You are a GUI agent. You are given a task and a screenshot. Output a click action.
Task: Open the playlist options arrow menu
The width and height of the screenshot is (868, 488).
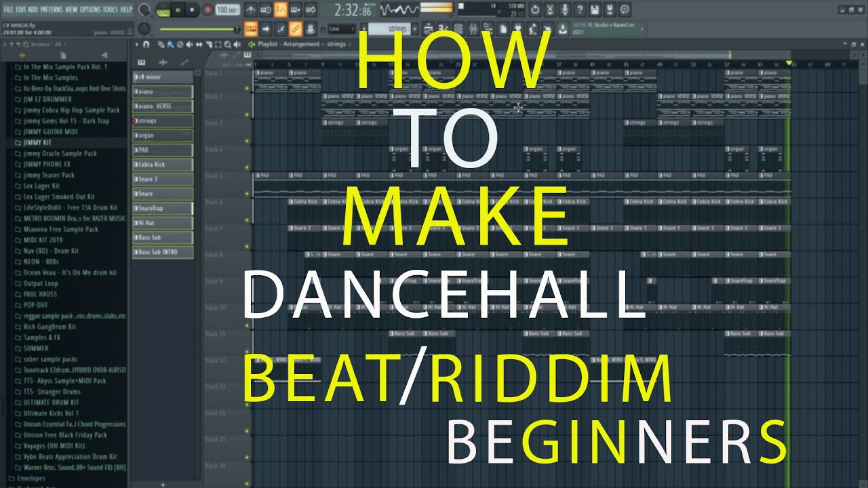137,44
